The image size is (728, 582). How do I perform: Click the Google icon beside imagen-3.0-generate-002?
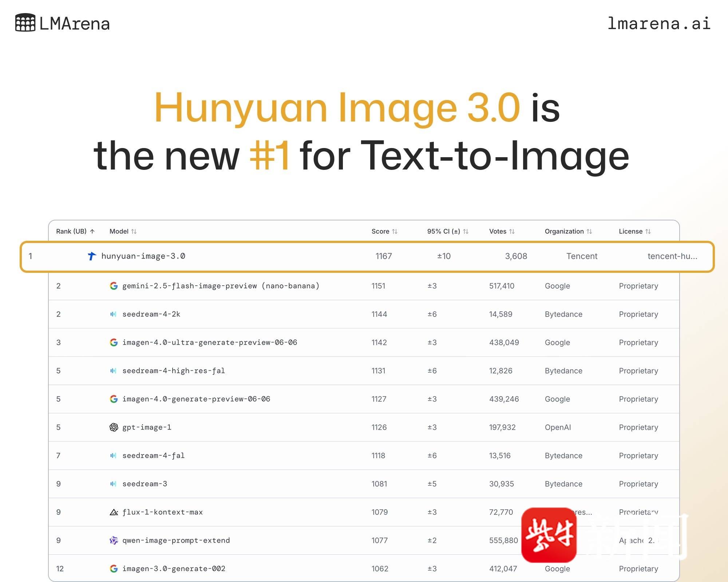[x=114, y=569]
